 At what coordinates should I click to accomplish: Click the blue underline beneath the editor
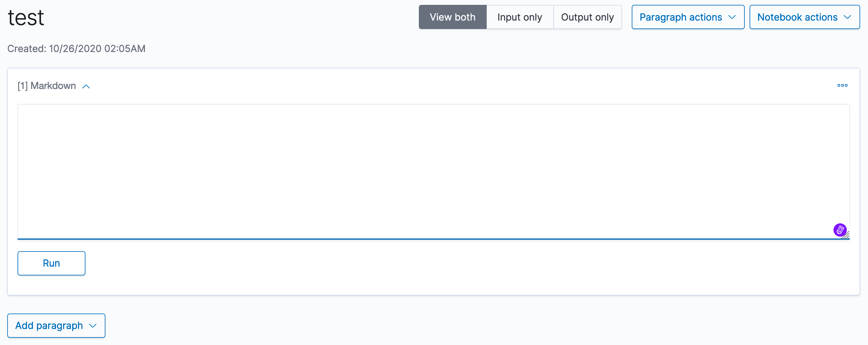pos(433,239)
